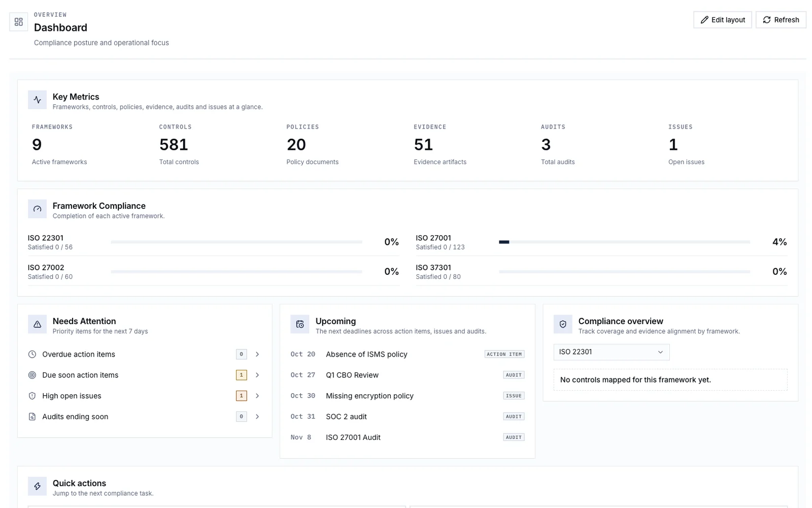
Task: Open the Missing encryption policy issue
Action: click(x=408, y=396)
